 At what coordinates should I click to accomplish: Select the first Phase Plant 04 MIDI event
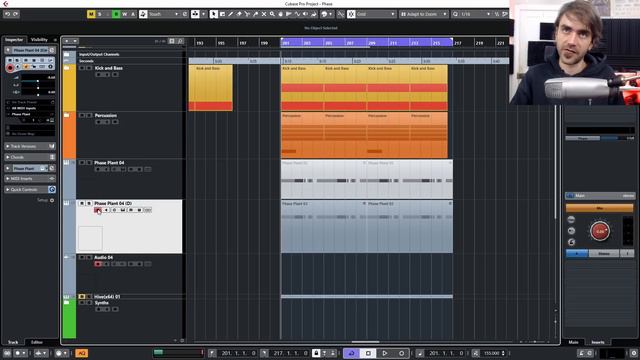pos(323,179)
